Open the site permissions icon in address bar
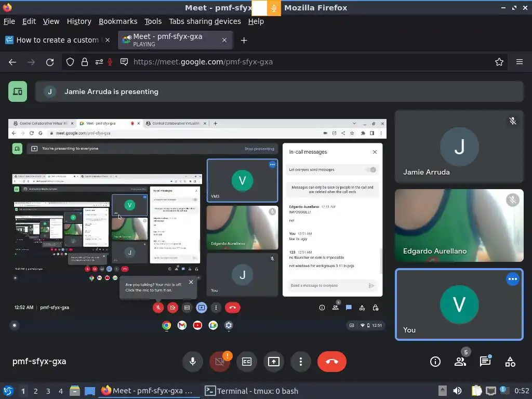The width and height of the screenshot is (532, 399). pyautogui.click(x=99, y=62)
